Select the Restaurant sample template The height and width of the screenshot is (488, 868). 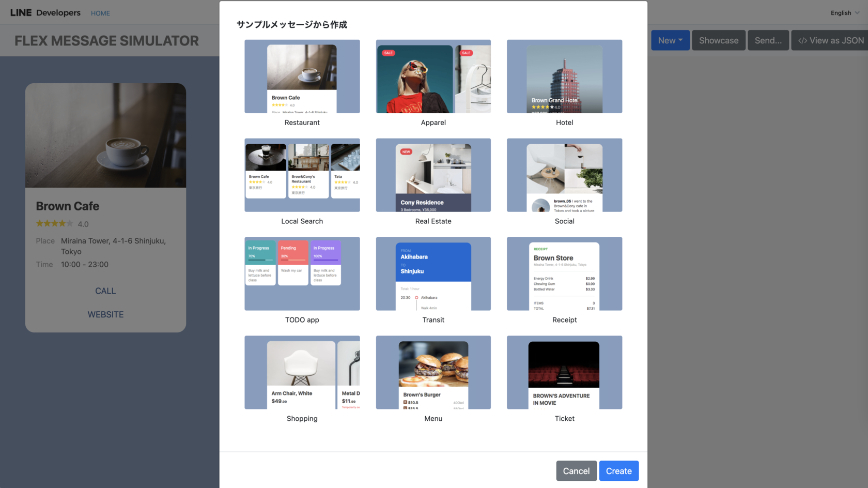pyautogui.click(x=302, y=76)
